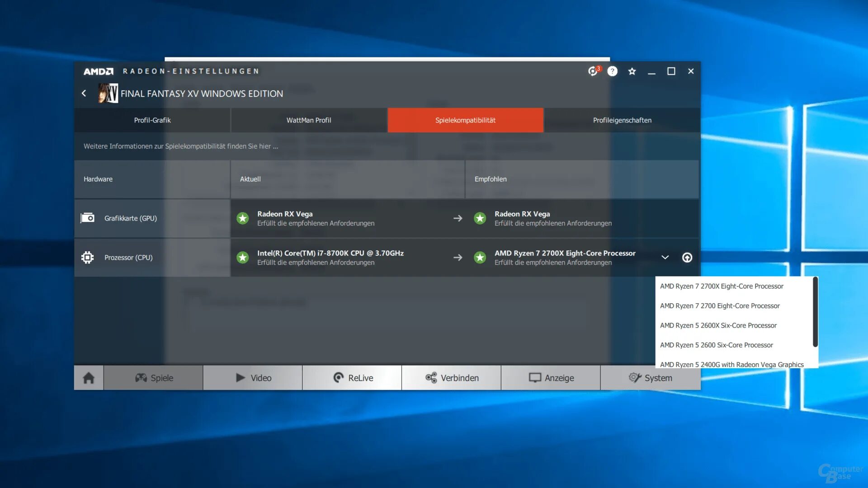The height and width of the screenshot is (488, 868).
Task: Click the Aktuell column header
Action: click(x=348, y=179)
